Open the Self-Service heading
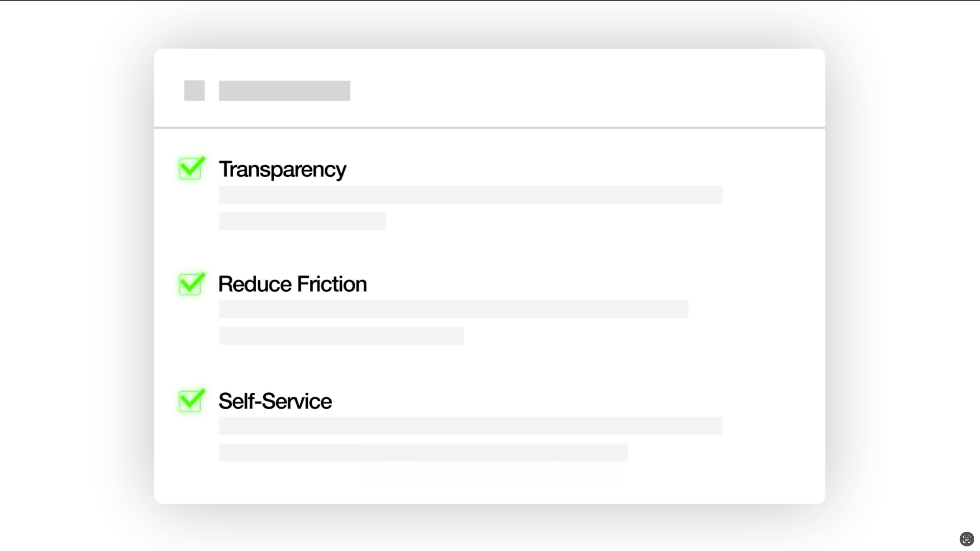Image resolution: width=980 pixels, height=551 pixels. 275,401
